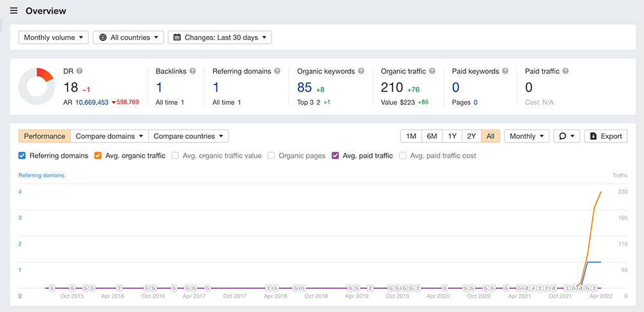This screenshot has width=644, height=312.
Task: Click the DR donut chart
Action: coord(36,86)
